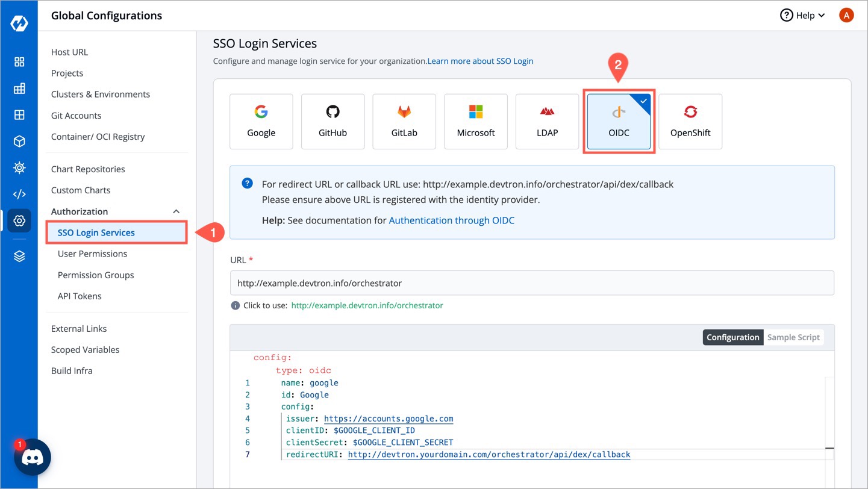Image resolution: width=868 pixels, height=489 pixels.
Task: Select the Google SSO provider card
Action: point(261,121)
